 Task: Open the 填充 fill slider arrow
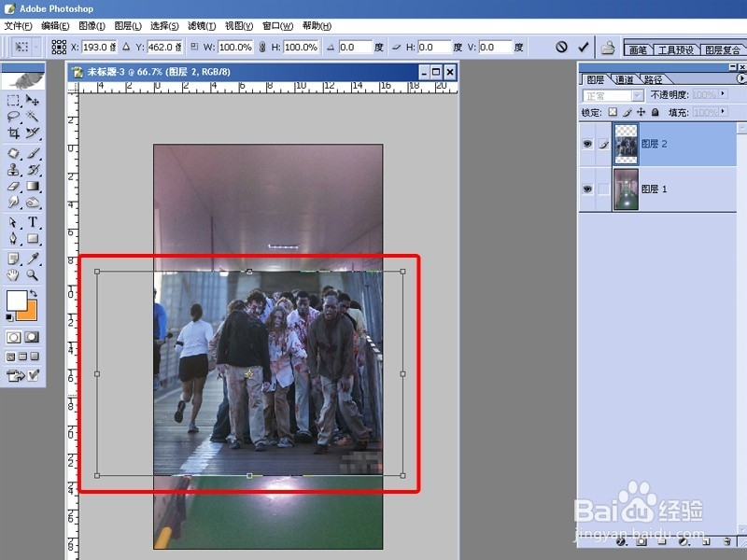[723, 111]
